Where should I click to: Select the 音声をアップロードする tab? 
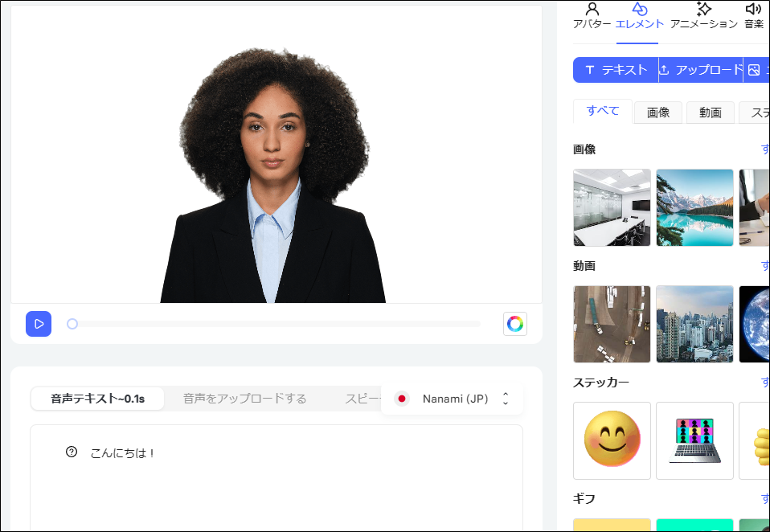(244, 399)
